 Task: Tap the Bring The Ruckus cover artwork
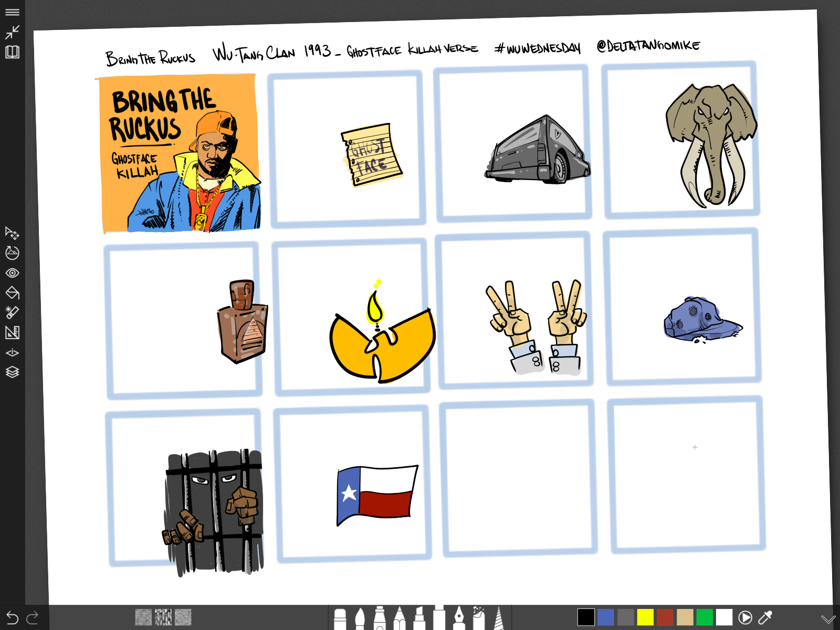pyautogui.click(x=178, y=153)
